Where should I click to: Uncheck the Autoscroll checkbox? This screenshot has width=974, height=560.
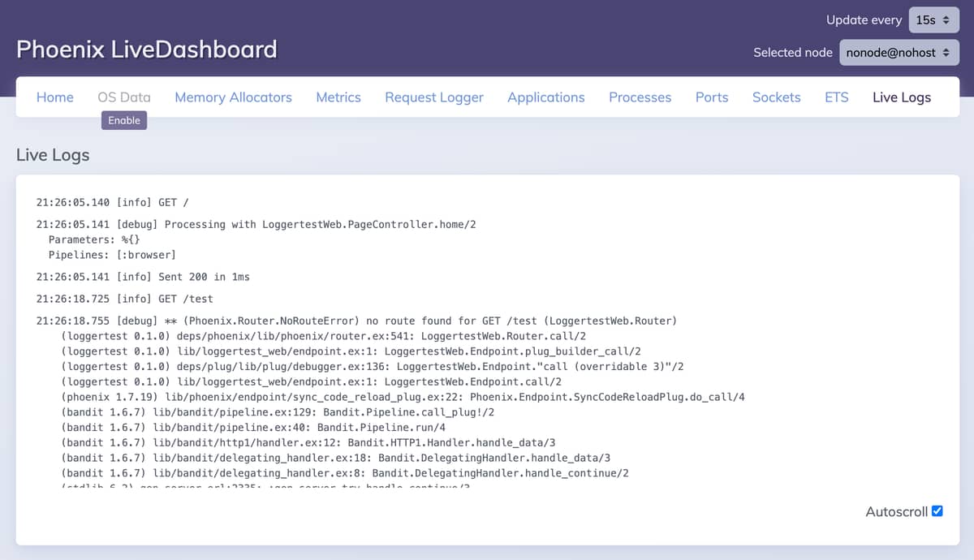tap(937, 511)
